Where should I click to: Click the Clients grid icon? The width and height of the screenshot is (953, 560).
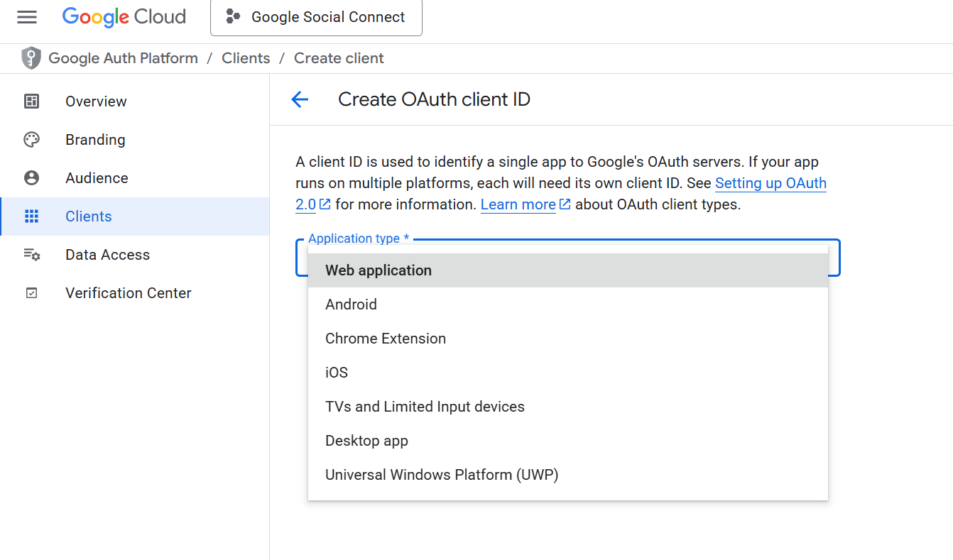coord(31,216)
